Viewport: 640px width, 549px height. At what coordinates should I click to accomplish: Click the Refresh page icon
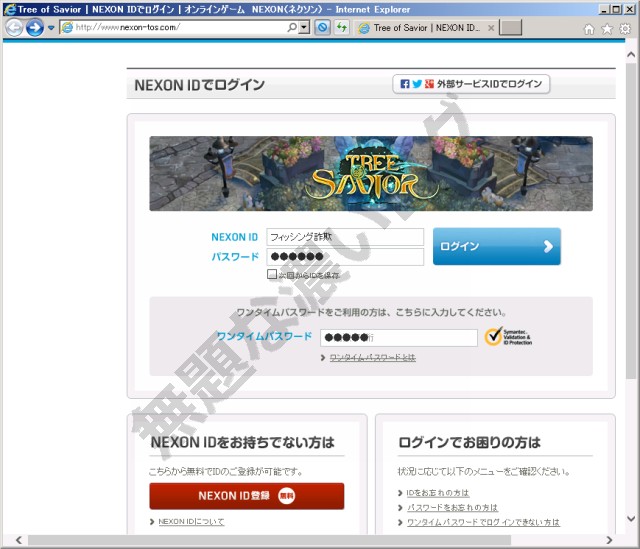(x=342, y=27)
